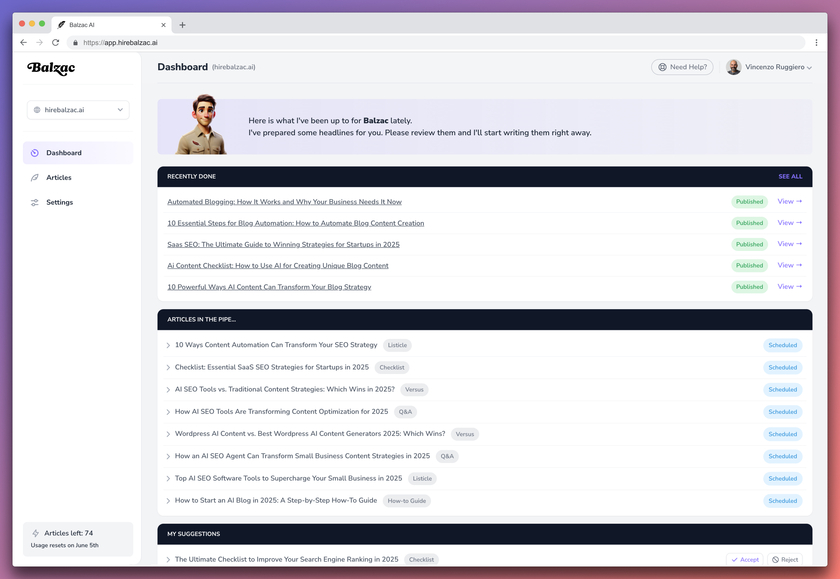Click View for 'Automated Blogging' article

pyautogui.click(x=790, y=201)
